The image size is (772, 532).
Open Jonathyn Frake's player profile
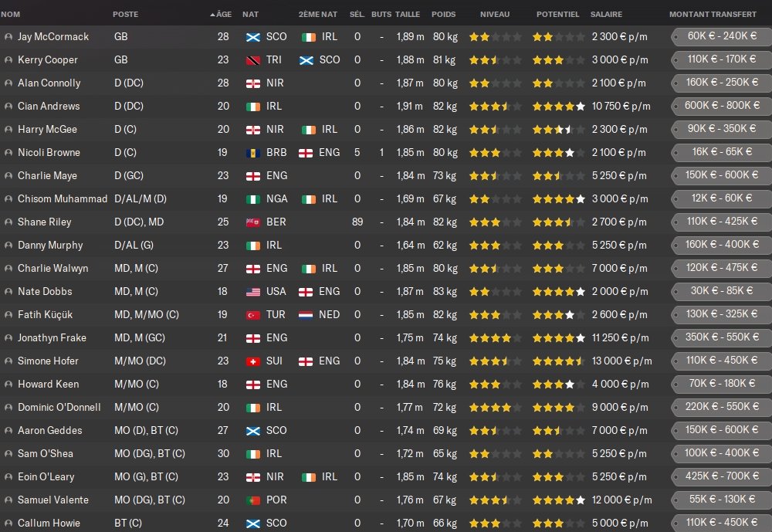(52, 337)
